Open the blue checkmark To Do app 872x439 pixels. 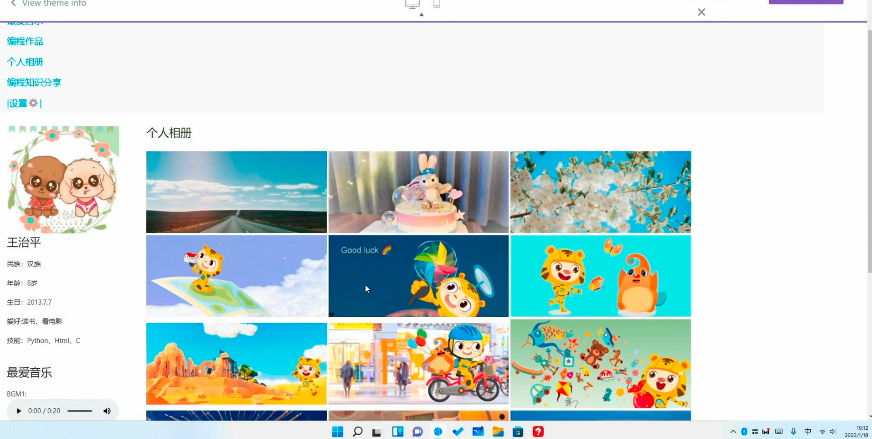coord(458,432)
